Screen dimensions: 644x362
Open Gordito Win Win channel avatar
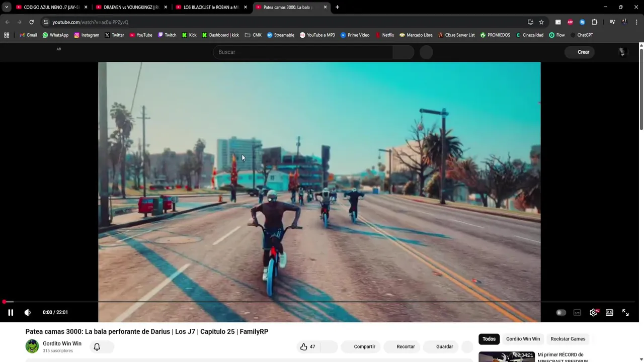(x=32, y=346)
